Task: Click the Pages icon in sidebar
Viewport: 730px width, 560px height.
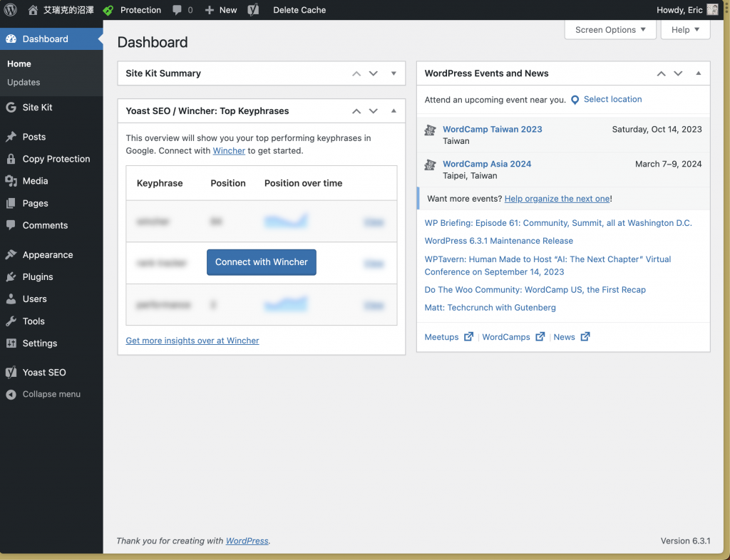Action: tap(11, 203)
